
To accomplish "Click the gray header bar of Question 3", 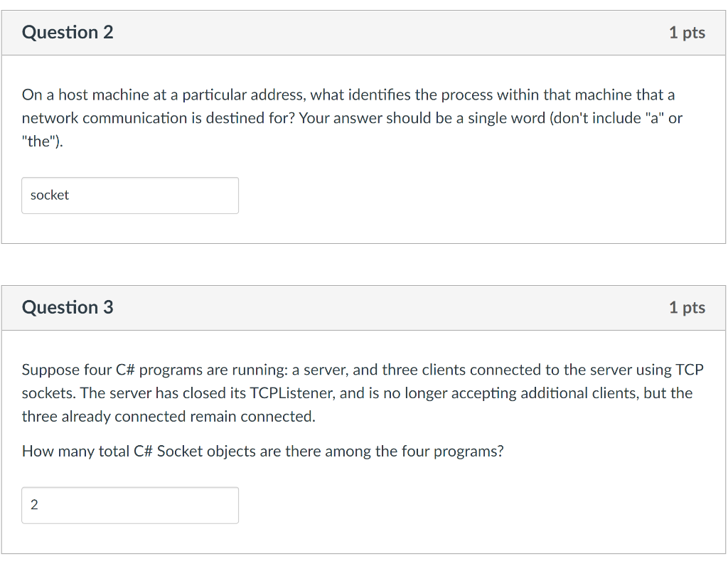I will pos(363,308).
